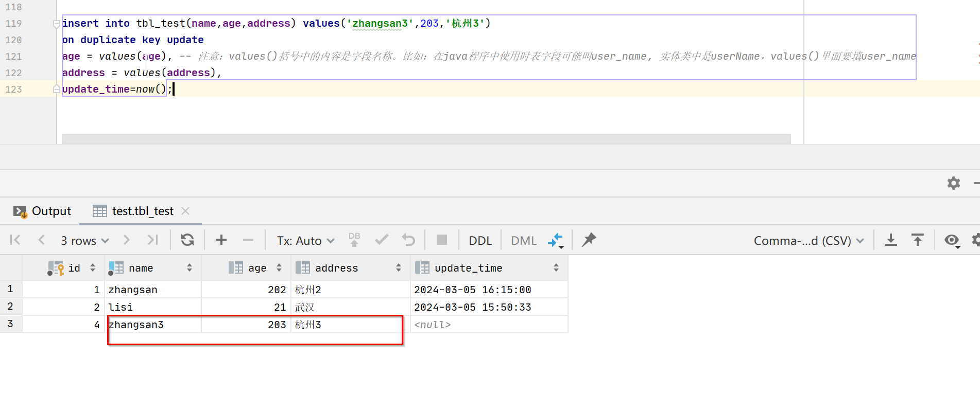Select the age cell 202
Image resolution: width=980 pixels, height=411 pixels.
pyautogui.click(x=246, y=290)
